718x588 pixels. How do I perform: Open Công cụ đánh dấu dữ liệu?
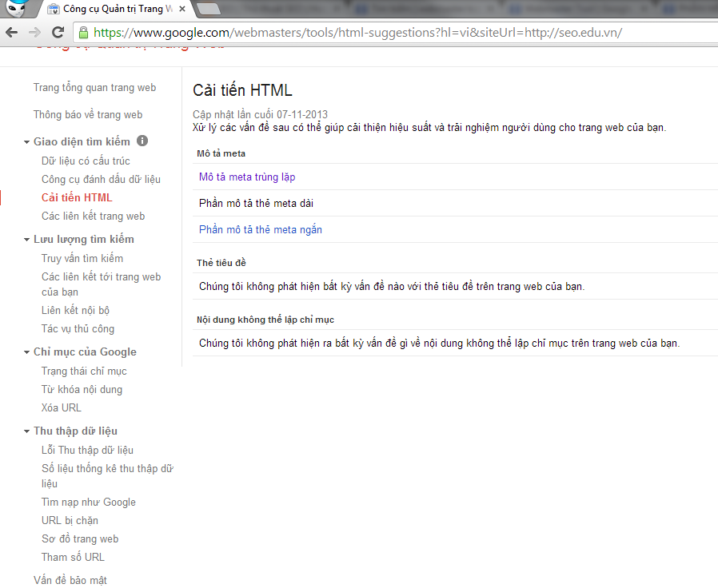(101, 180)
